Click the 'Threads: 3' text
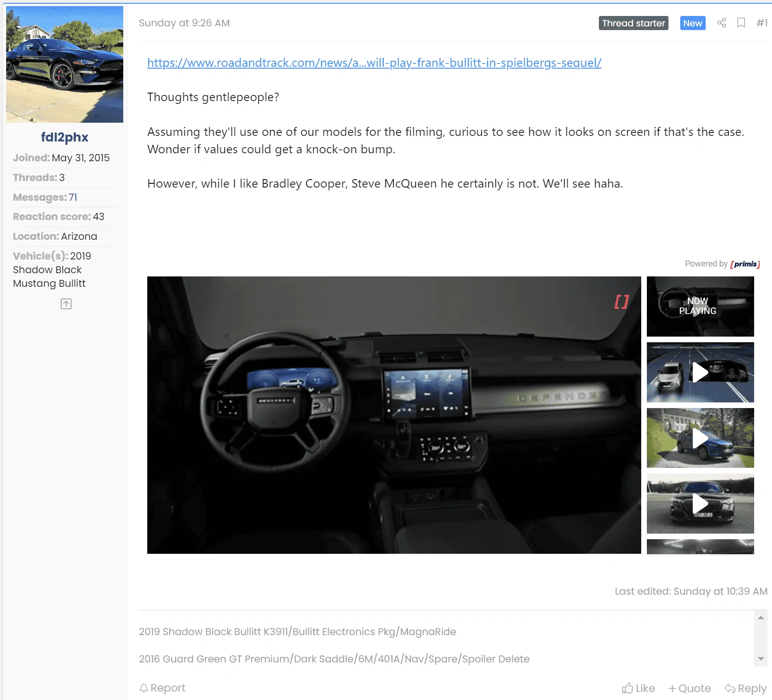The width and height of the screenshot is (772, 700). 39,178
